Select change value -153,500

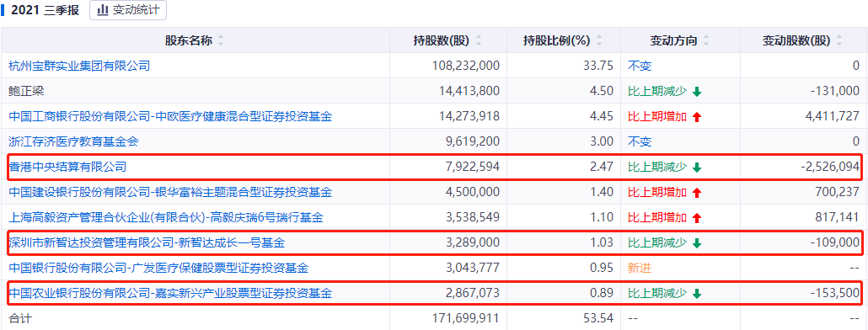(835, 293)
